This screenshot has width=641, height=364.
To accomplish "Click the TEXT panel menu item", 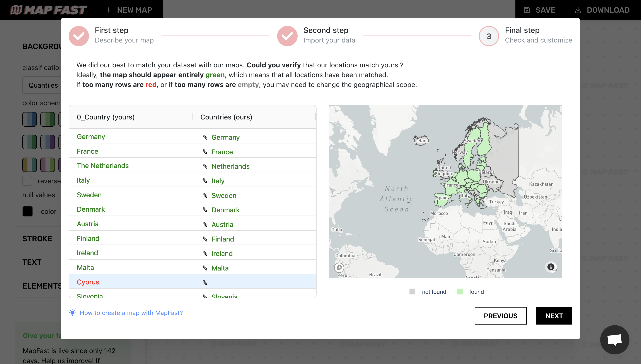I will (x=32, y=262).
